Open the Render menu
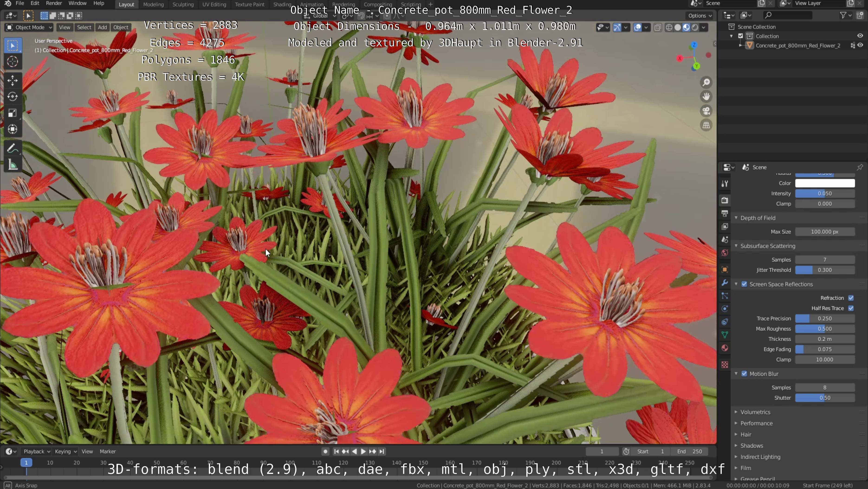The height and width of the screenshot is (489, 868). (x=54, y=3)
